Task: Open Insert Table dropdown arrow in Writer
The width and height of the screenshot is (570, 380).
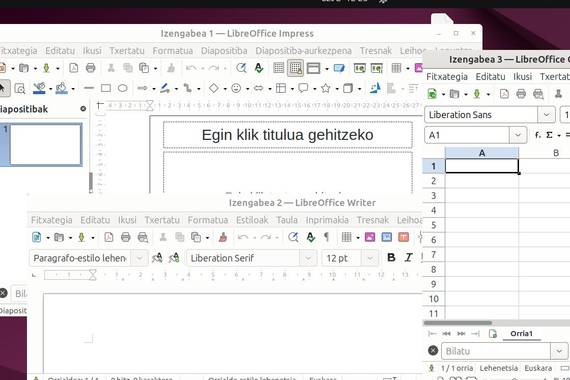Action: tap(358, 238)
